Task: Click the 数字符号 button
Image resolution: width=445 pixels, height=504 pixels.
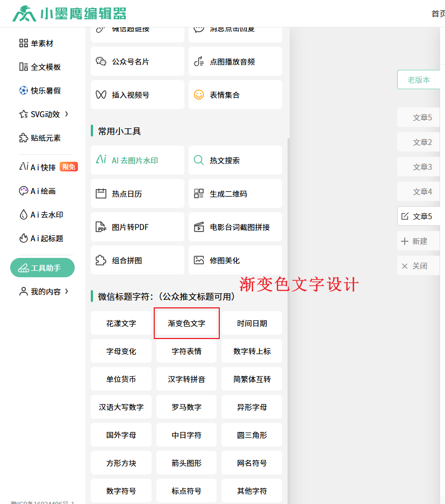Action: [x=121, y=491]
